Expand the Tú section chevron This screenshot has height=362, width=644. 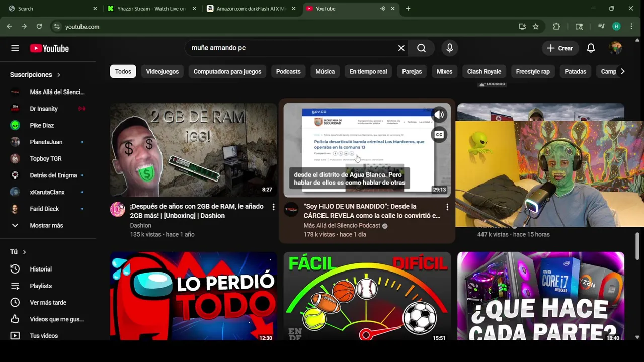(x=24, y=252)
